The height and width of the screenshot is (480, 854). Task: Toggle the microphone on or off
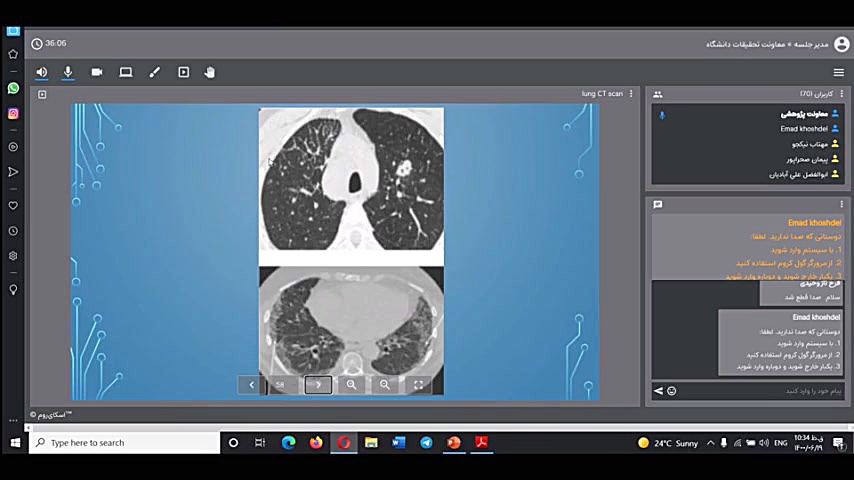pos(68,72)
